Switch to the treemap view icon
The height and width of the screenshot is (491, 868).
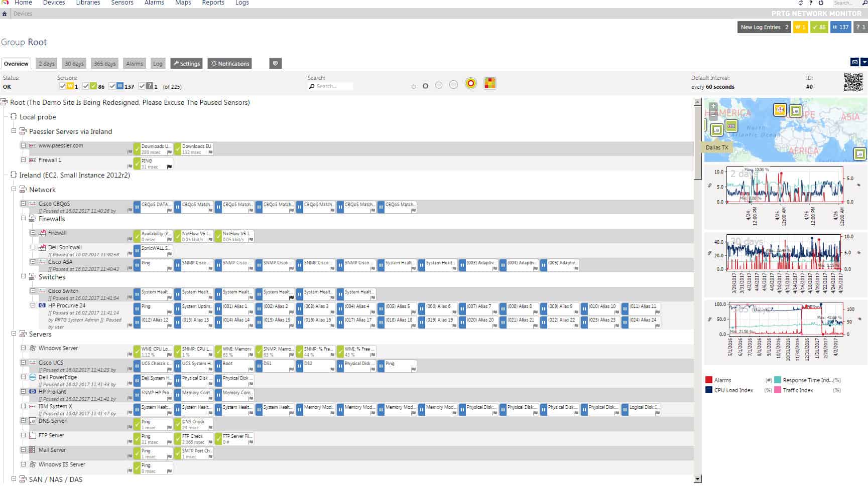490,83
